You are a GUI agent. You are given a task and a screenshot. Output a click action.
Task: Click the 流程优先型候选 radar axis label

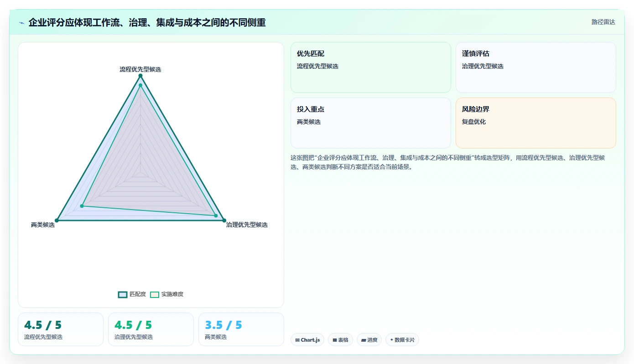(x=140, y=69)
